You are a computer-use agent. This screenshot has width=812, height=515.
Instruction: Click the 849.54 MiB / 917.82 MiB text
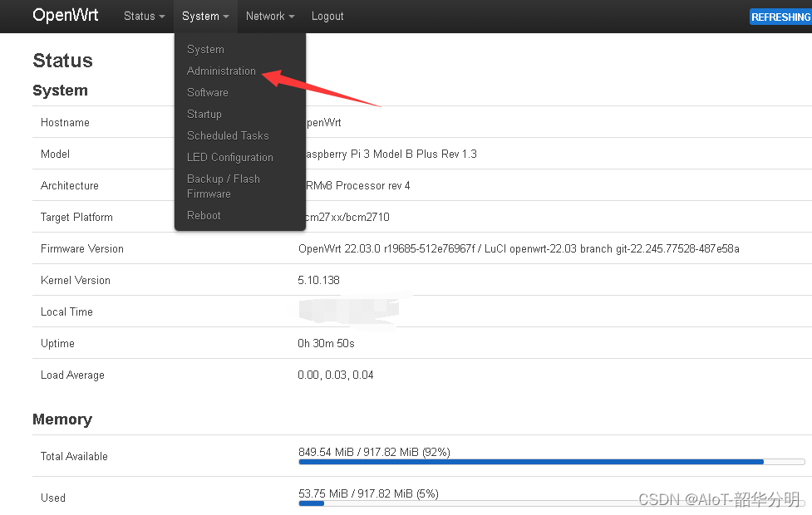[374, 452]
